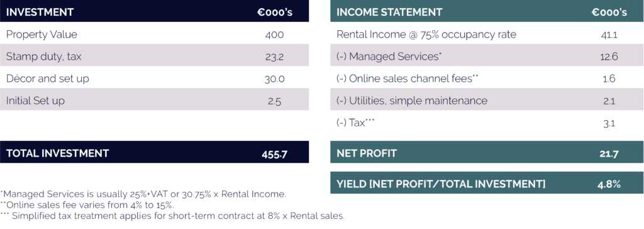Select the Property Value row label
The image size is (644, 229).
point(42,34)
